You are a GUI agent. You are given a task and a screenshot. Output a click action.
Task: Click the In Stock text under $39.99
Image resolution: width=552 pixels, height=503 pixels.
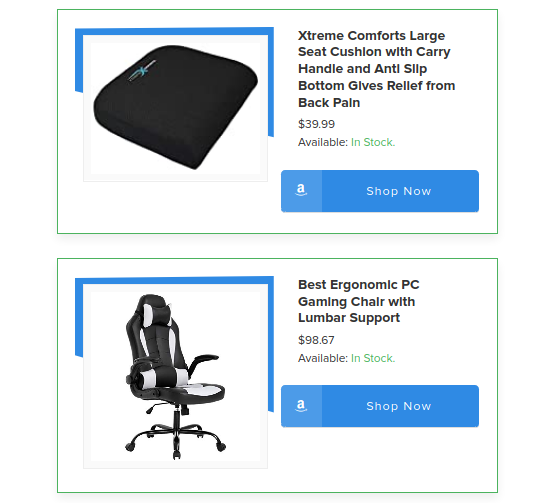click(x=373, y=142)
